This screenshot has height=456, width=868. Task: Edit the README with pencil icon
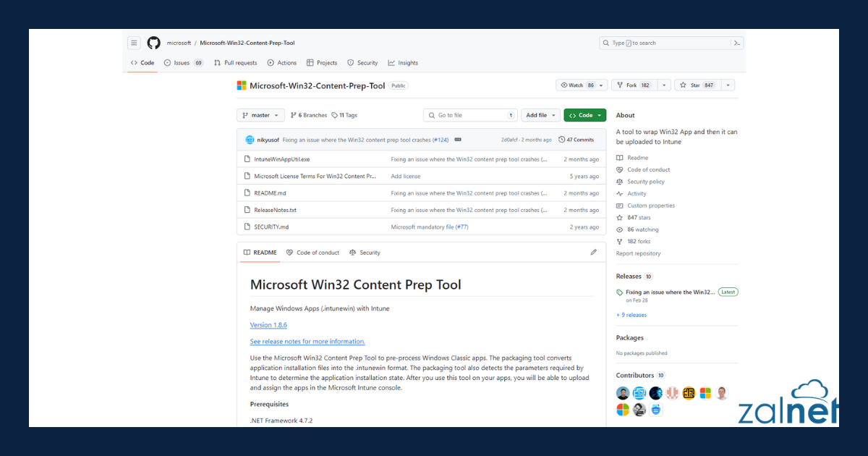point(594,253)
